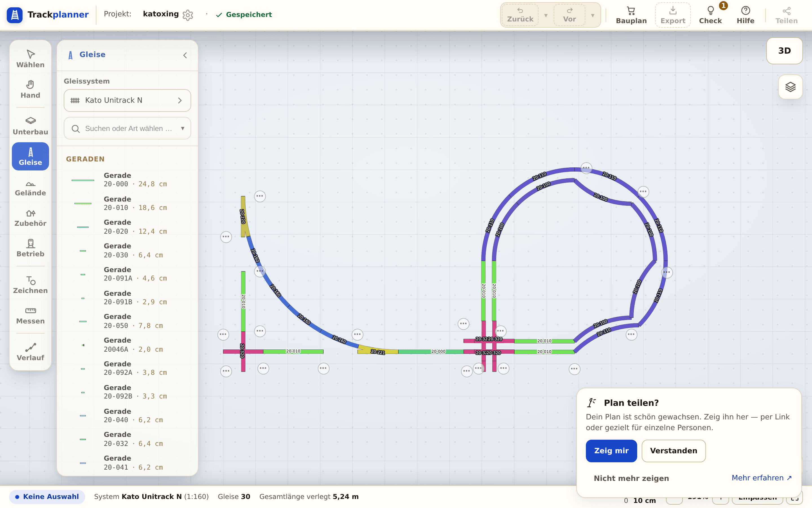Click Nicht mehr zeigen

631,478
